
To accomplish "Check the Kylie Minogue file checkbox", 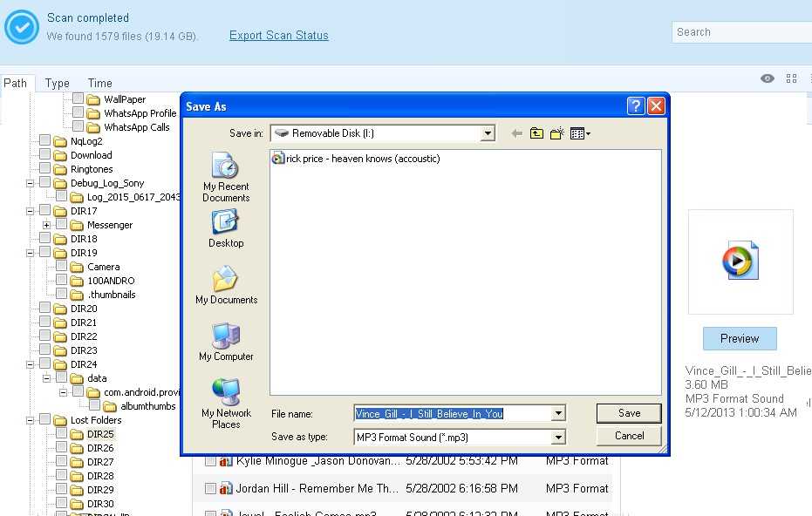I will click(x=210, y=461).
